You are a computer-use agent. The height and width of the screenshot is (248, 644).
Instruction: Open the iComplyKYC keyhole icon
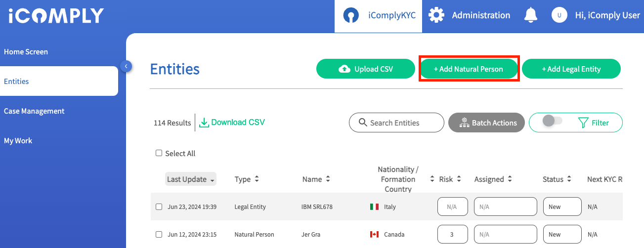pyautogui.click(x=351, y=15)
